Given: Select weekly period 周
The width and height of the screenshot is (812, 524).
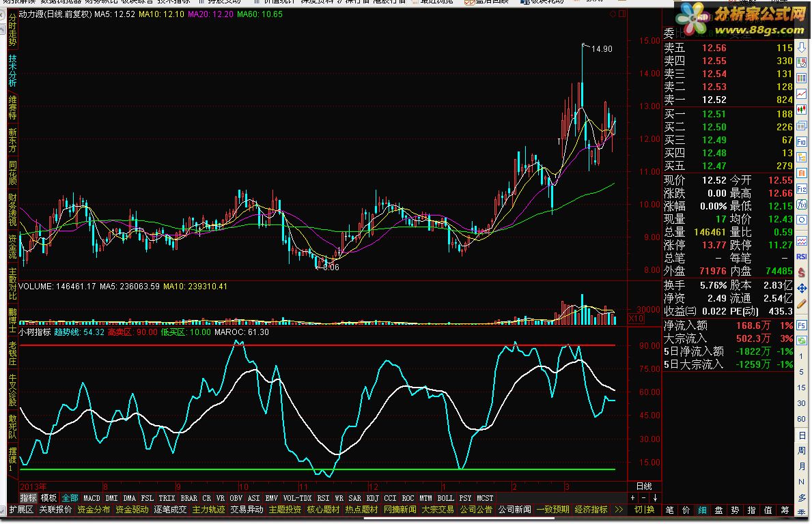Looking at the screenshot, I should point(802,451).
